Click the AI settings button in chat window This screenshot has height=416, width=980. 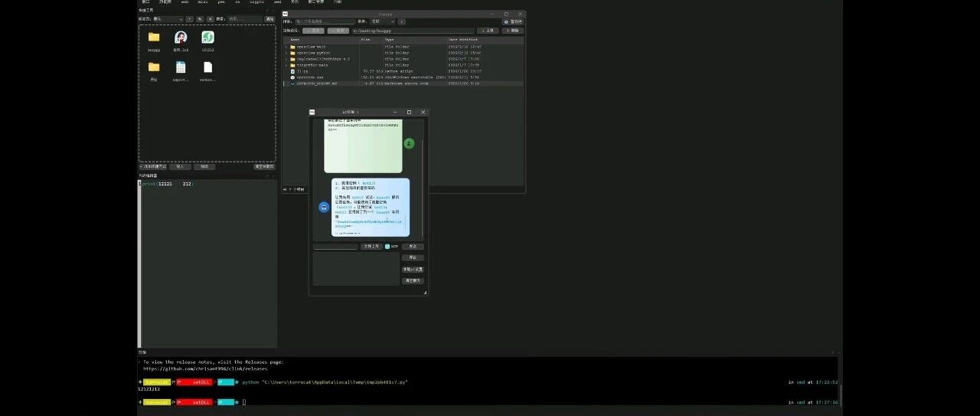pyautogui.click(x=413, y=270)
